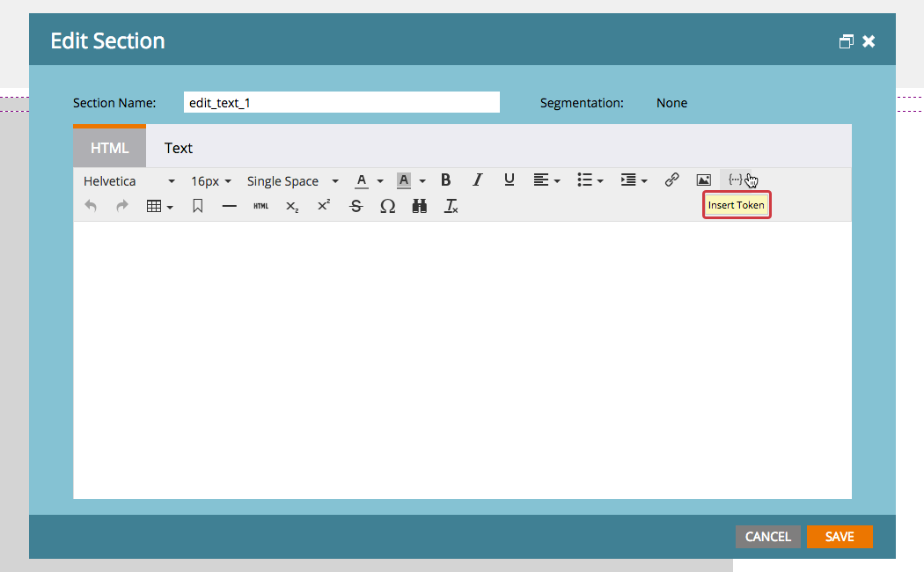The image size is (924, 572).
Task: Toggle underline formatting
Action: [509, 180]
